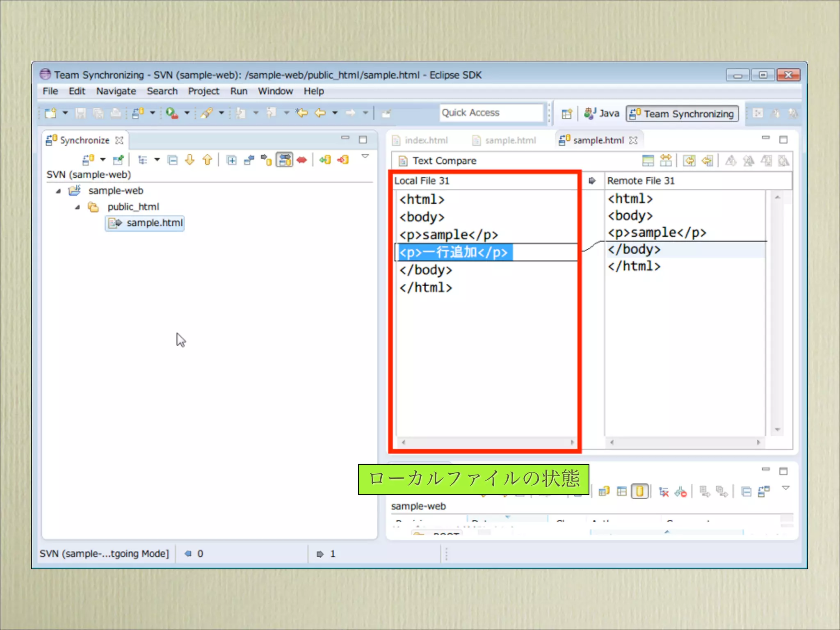
Task: Collapse all in Synchronize view
Action: point(173,160)
